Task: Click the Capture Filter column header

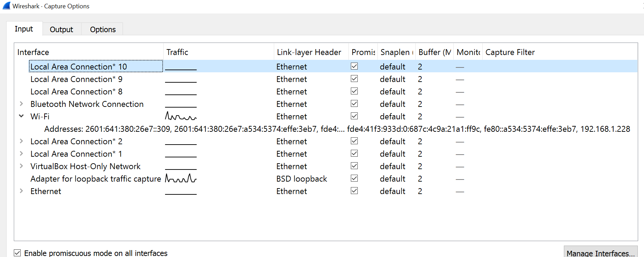Action: tap(560, 52)
